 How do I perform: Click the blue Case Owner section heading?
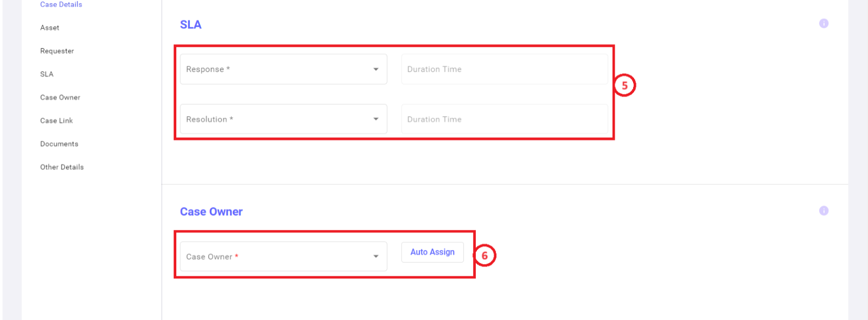211,212
